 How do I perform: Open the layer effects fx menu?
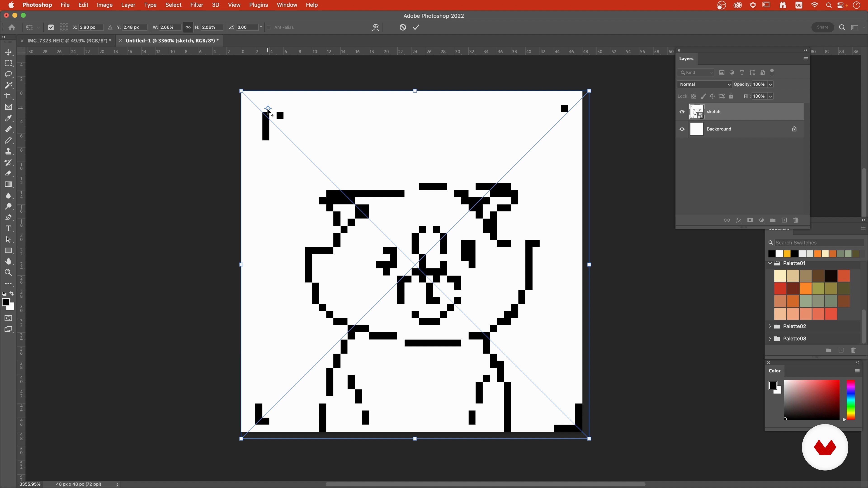coord(739,220)
